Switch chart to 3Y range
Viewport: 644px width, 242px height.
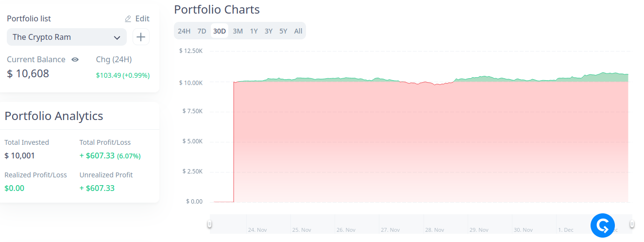[x=269, y=31]
